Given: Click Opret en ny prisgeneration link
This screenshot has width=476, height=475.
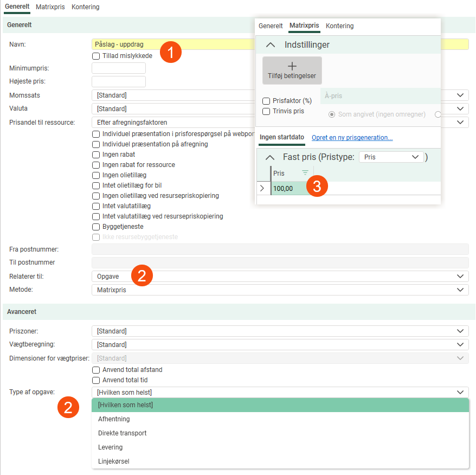Looking at the screenshot, I should pos(352,138).
